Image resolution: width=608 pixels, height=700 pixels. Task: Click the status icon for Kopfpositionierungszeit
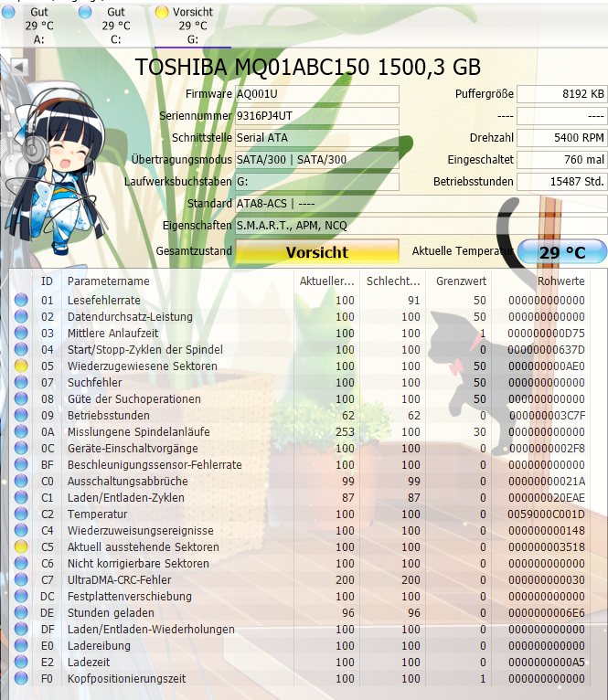coord(21,679)
